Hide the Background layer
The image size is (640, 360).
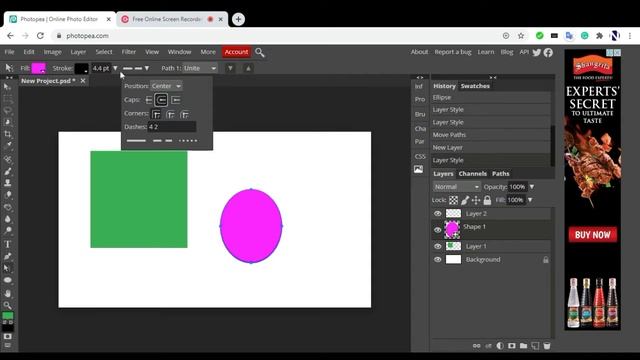pos(438,259)
